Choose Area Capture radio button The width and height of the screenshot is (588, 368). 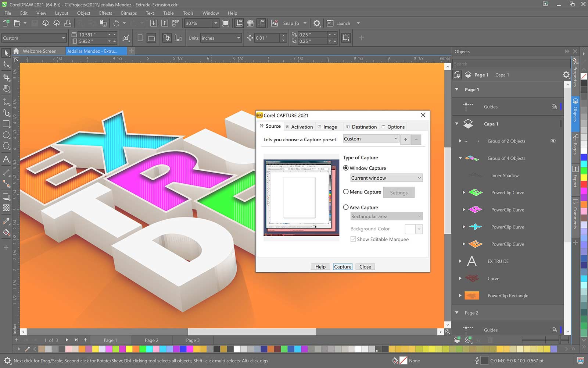pos(346,207)
